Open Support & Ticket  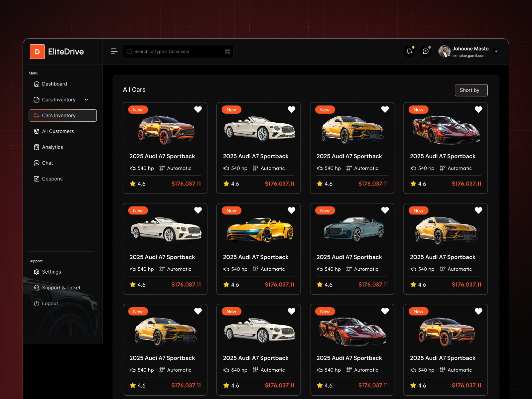click(61, 287)
